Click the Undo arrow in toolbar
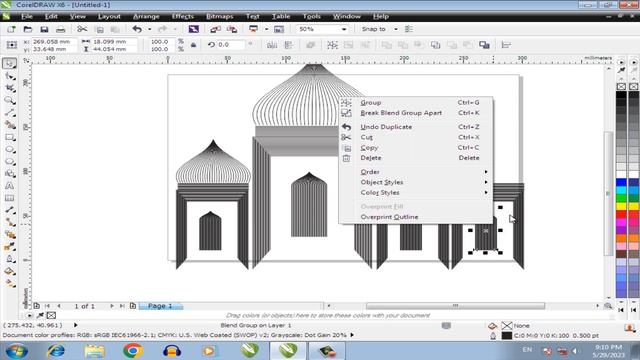 (x=137, y=29)
